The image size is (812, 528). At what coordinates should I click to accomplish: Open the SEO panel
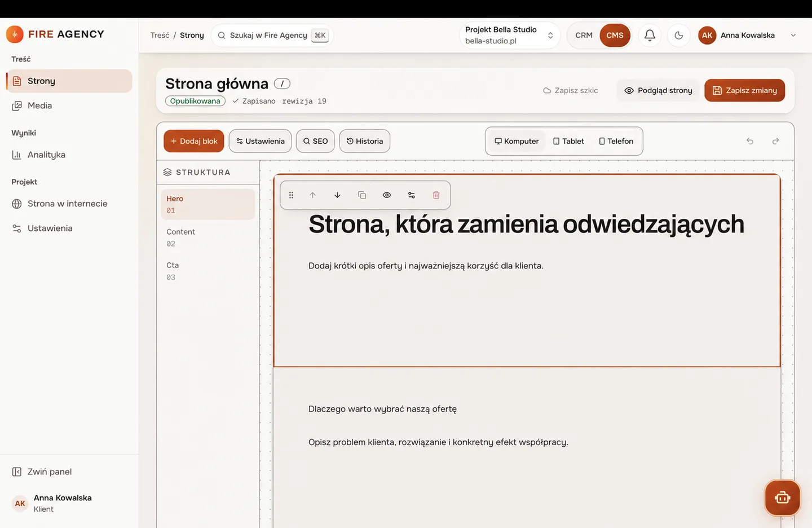pos(315,141)
